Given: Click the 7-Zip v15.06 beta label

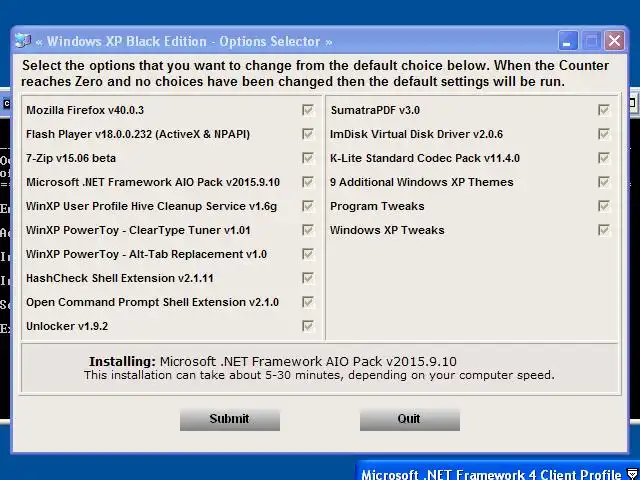Looking at the screenshot, I should [x=71, y=158].
